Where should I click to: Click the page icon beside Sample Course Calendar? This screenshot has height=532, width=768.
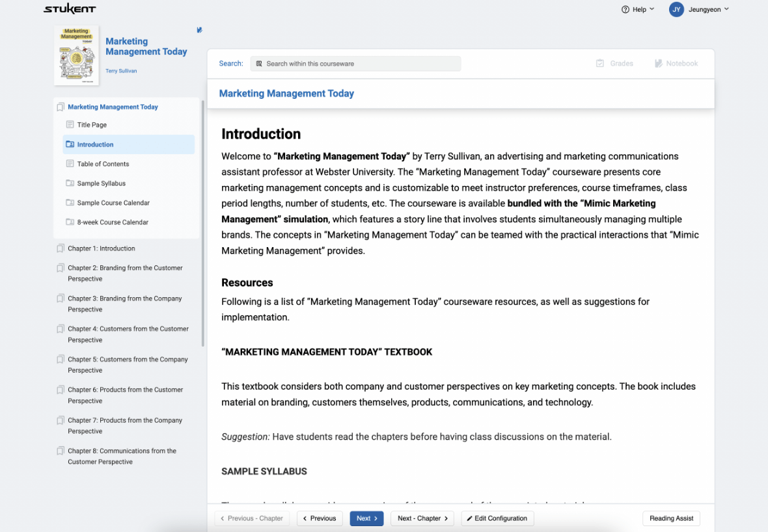click(x=70, y=202)
